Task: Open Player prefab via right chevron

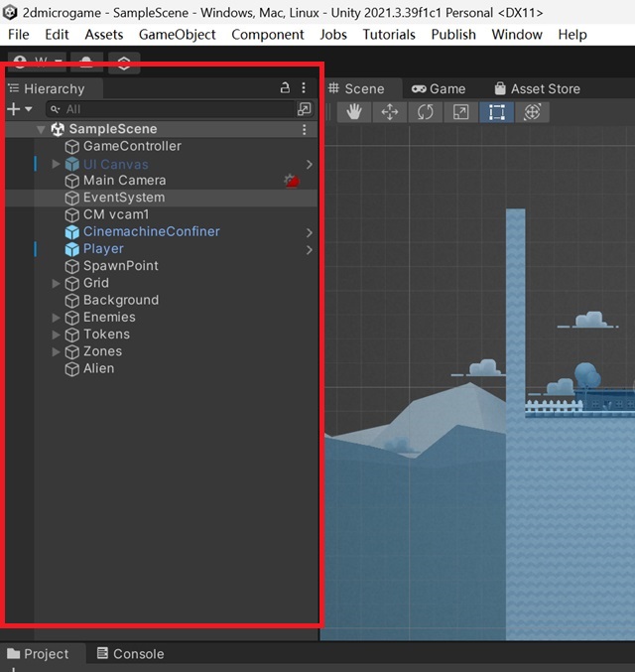Action: [310, 250]
